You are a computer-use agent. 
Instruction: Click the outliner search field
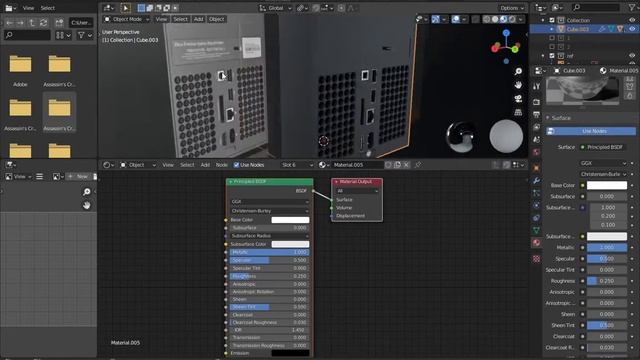[596, 8]
